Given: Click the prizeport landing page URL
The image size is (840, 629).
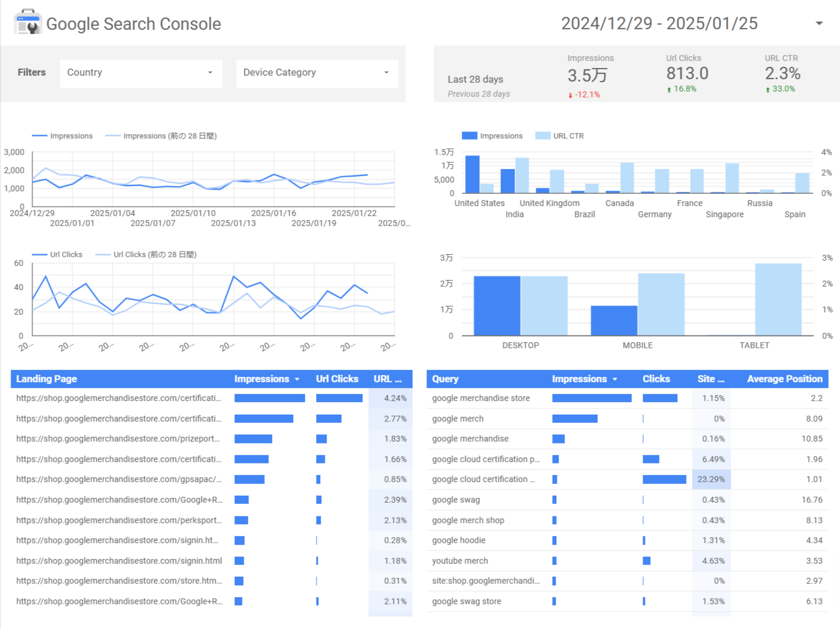Looking at the screenshot, I should (x=119, y=439).
